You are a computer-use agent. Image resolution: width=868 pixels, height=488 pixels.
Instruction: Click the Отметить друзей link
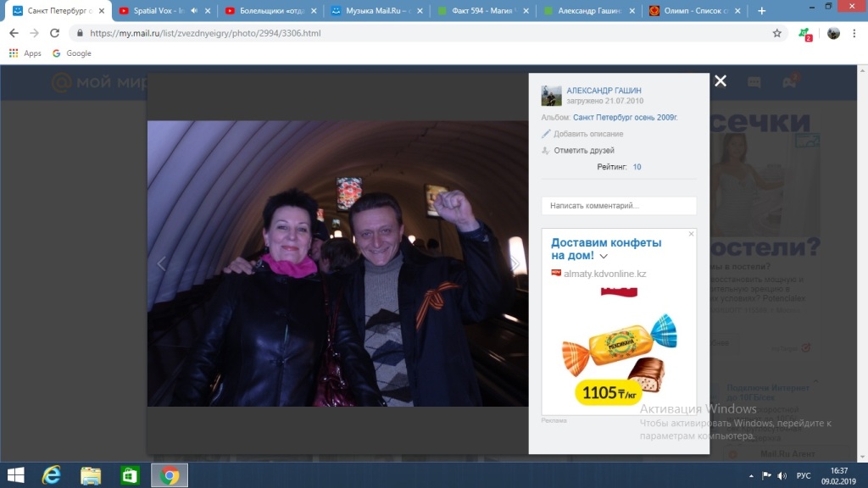coord(584,151)
